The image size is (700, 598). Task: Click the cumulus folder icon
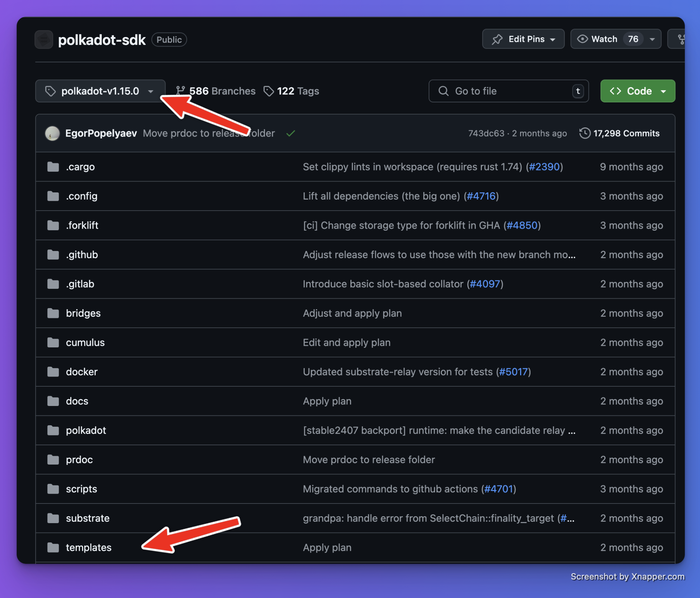tap(53, 342)
